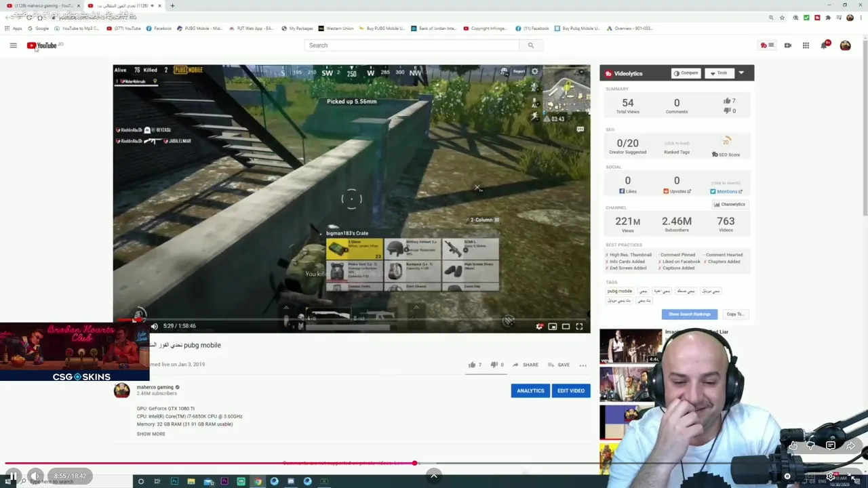The height and width of the screenshot is (488, 868).
Task: Open the Google bookmark
Action: [38, 28]
